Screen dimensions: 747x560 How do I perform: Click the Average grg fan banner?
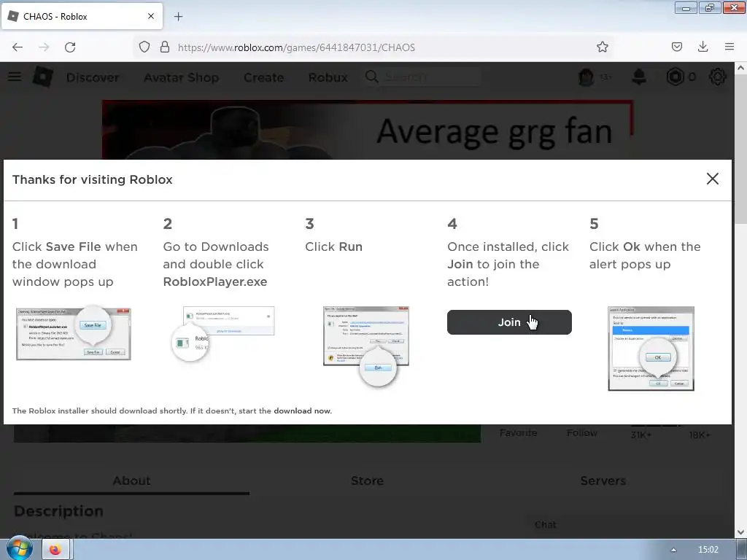click(x=368, y=130)
